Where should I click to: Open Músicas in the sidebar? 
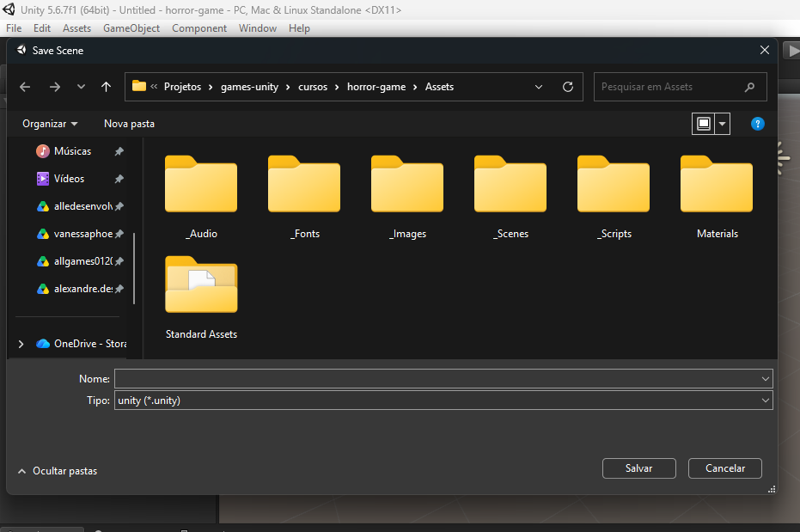point(72,151)
